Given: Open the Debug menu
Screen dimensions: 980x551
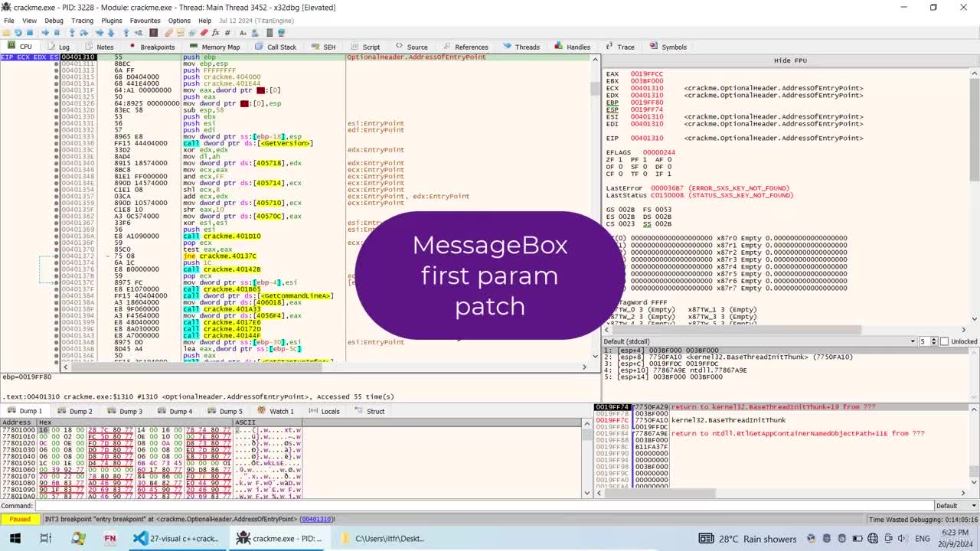Looking at the screenshot, I should click(54, 21).
